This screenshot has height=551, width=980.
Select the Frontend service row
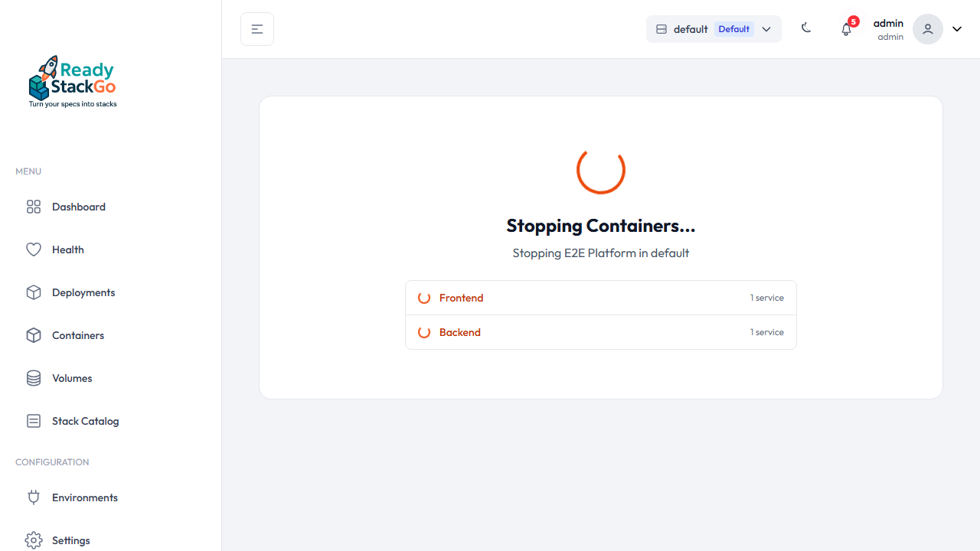[x=600, y=298]
